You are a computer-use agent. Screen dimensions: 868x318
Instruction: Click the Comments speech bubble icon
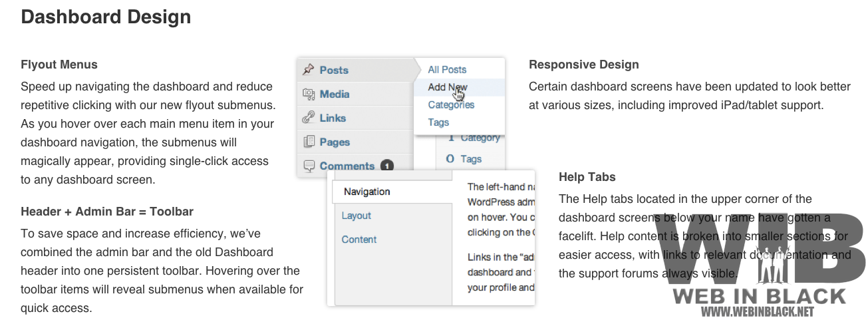pyautogui.click(x=309, y=166)
